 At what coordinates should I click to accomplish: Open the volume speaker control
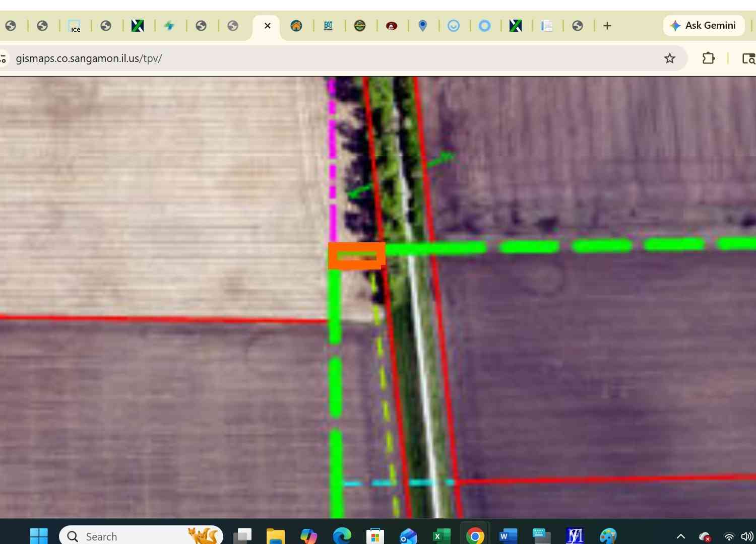click(x=747, y=536)
